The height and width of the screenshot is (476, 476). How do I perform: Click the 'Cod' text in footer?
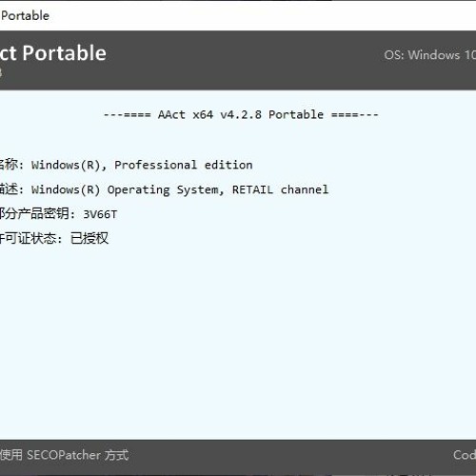click(x=465, y=455)
